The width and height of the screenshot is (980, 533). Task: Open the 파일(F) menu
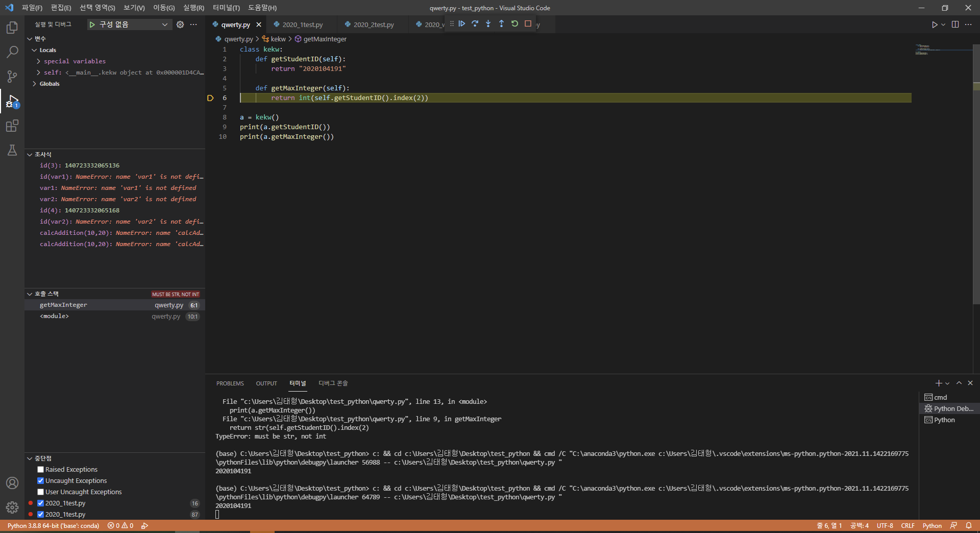(32, 8)
